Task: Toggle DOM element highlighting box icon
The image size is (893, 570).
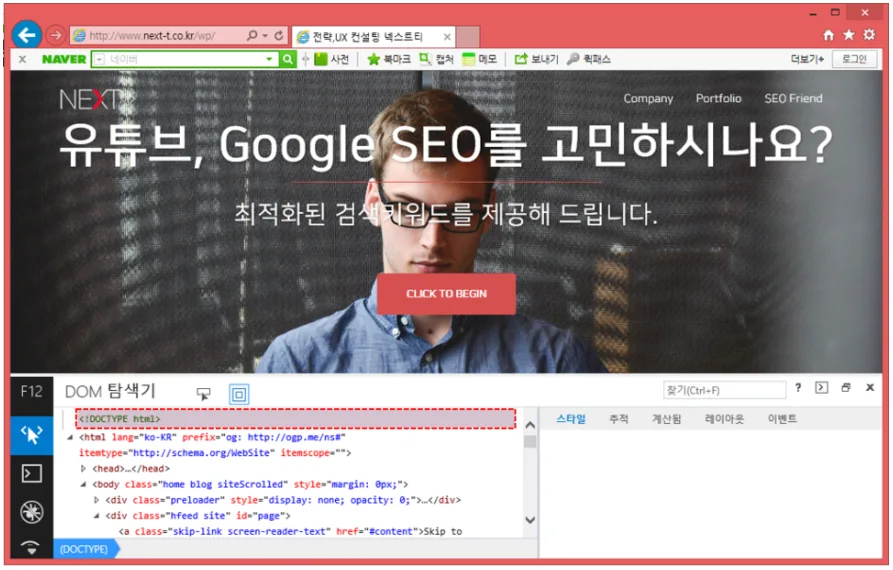Action: point(239,394)
